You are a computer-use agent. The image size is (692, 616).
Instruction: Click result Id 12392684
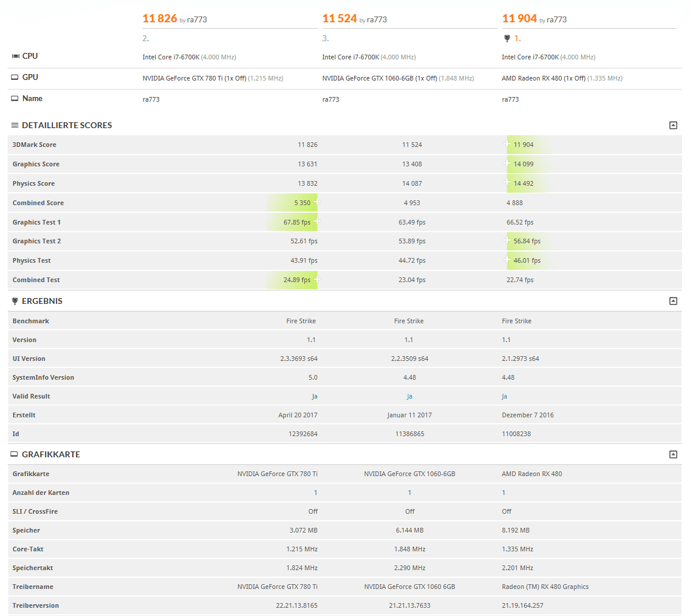303,434
